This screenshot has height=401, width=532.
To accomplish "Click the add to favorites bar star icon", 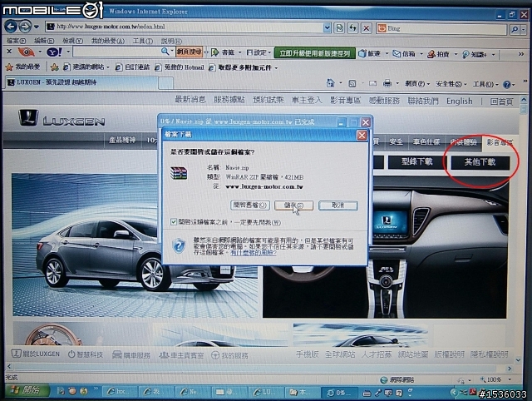I will (54, 67).
